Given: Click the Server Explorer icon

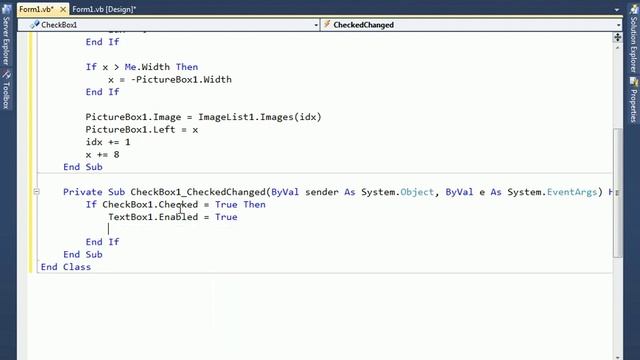Looking at the screenshot, I should click(6, 9).
